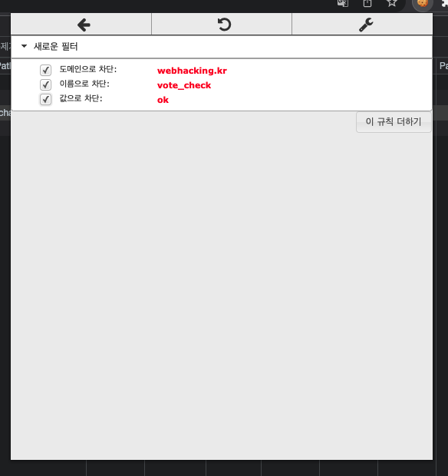Click the red ok value text
Viewport: 448px width, 476px height.
point(163,100)
